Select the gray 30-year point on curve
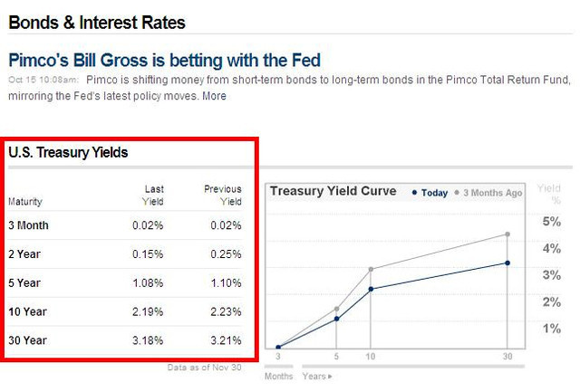The image size is (580, 392). click(x=507, y=234)
